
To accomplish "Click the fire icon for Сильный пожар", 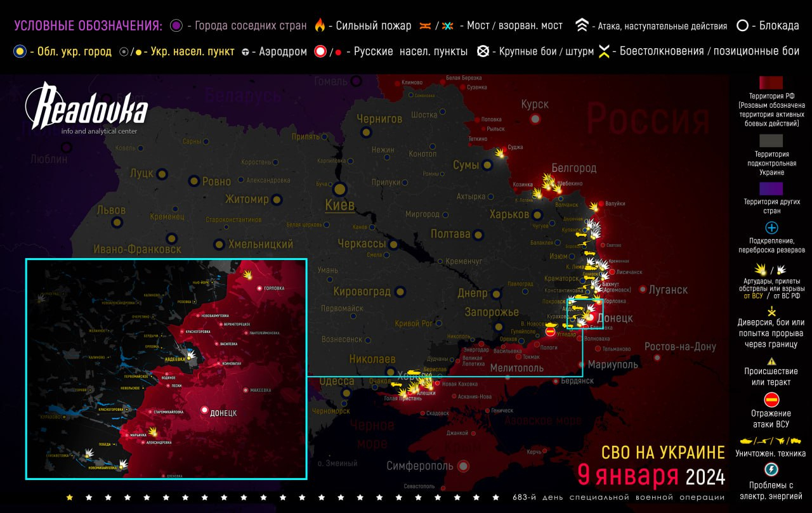I will (320, 25).
